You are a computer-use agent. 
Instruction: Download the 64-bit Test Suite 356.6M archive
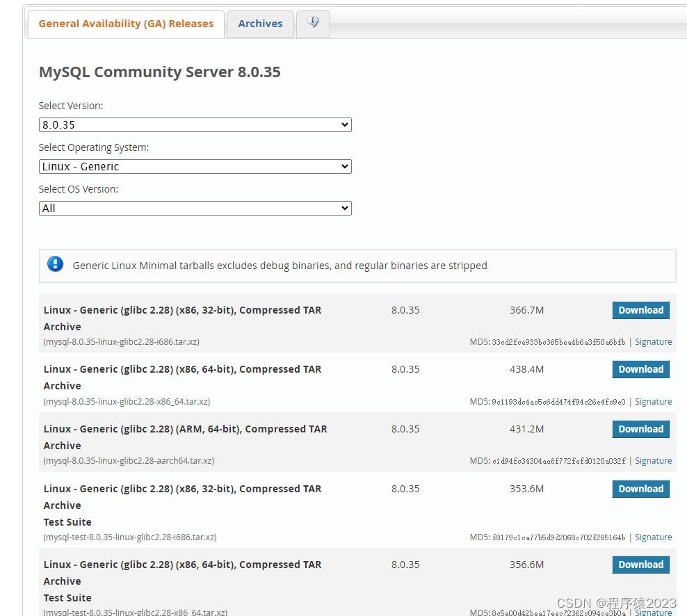640,565
